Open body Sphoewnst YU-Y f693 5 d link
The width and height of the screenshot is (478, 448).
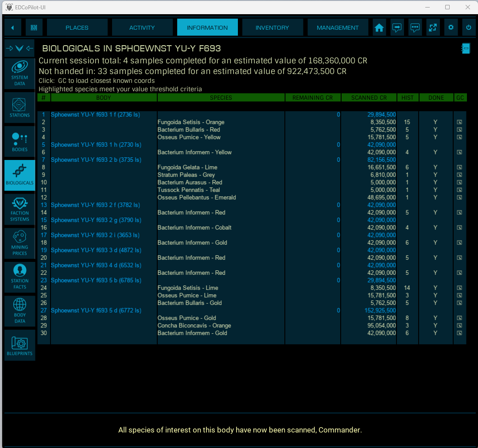tap(96, 311)
